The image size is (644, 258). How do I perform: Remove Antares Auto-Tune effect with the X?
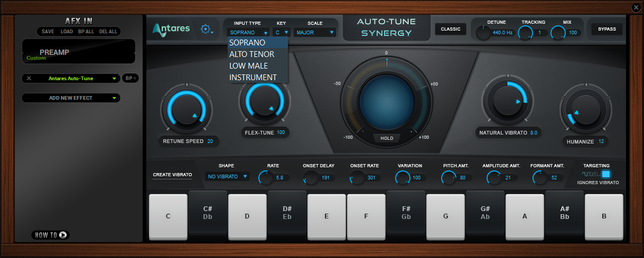tap(29, 79)
